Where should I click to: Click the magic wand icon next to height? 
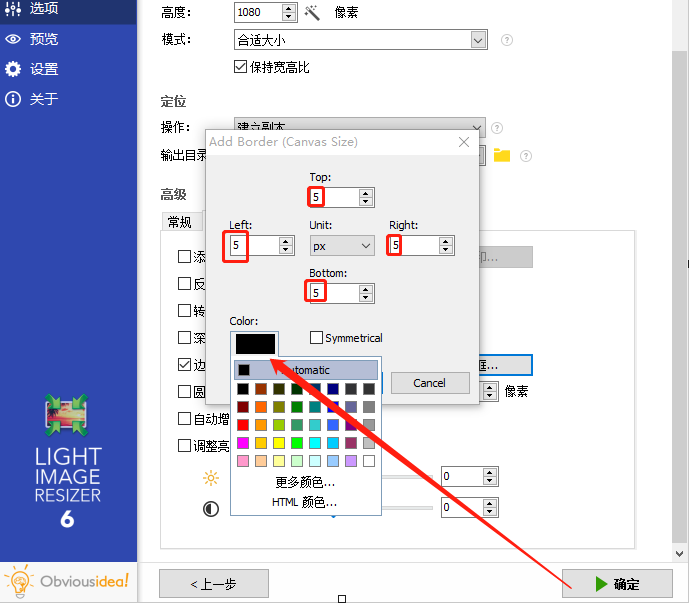click(x=312, y=12)
